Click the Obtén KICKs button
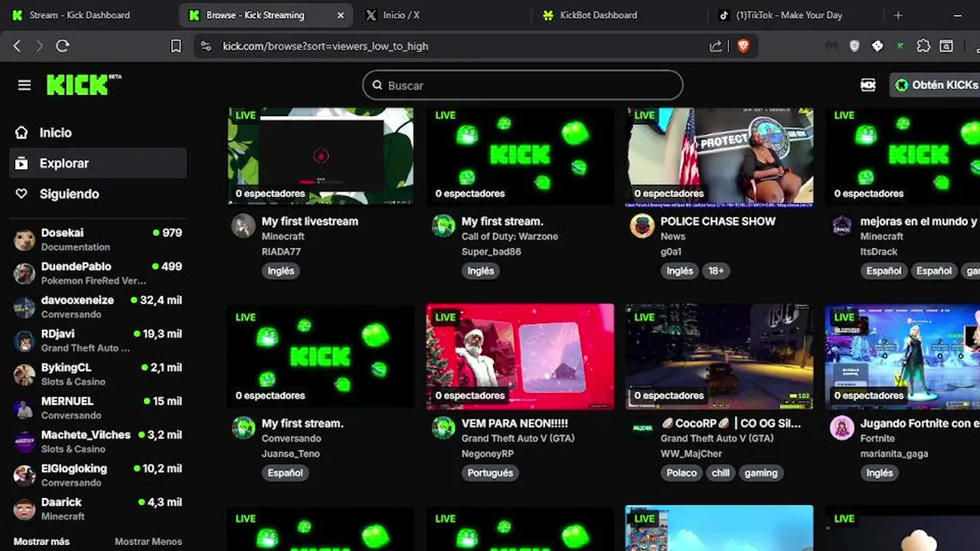Image resolution: width=980 pixels, height=551 pixels. (x=935, y=85)
